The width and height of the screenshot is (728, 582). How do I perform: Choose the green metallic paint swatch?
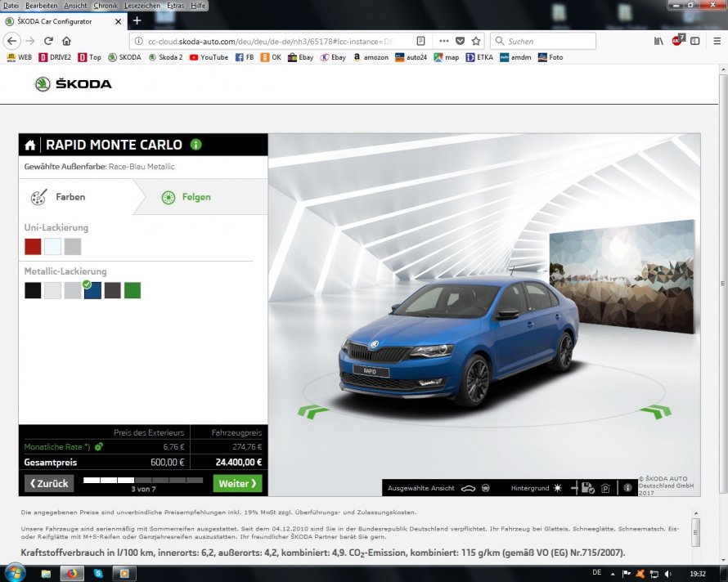pos(133,290)
